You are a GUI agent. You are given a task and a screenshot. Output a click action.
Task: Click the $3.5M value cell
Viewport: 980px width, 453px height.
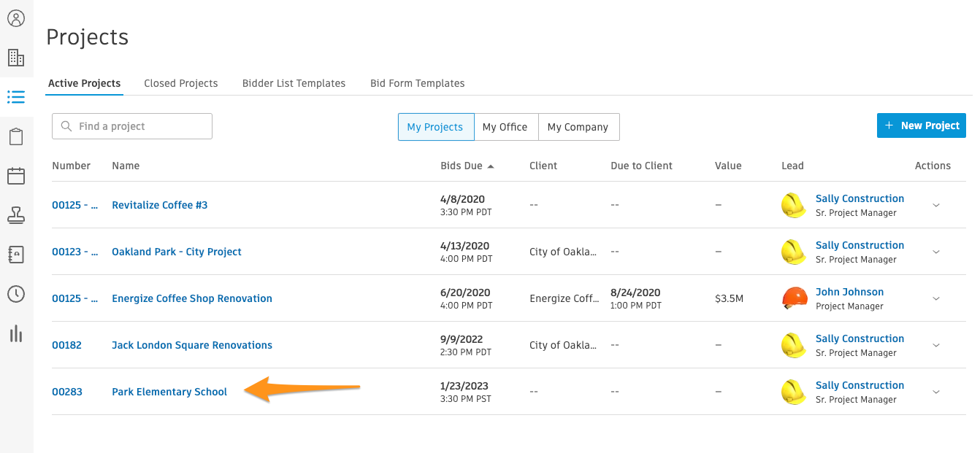(730, 298)
